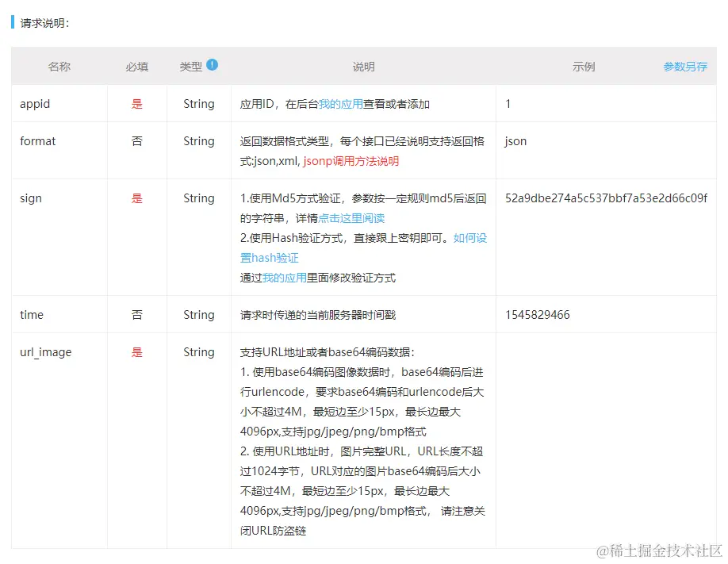Click the 支持URL地址或者base64编码数据 text

tap(328, 352)
